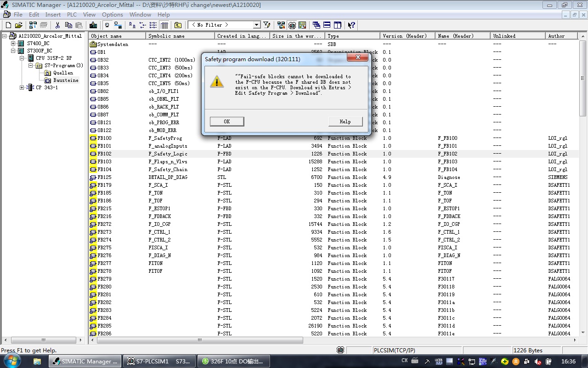Image resolution: width=588 pixels, height=368 pixels.
Task: Open project using the folder toolbar icon
Action: pyautogui.click(x=18, y=25)
